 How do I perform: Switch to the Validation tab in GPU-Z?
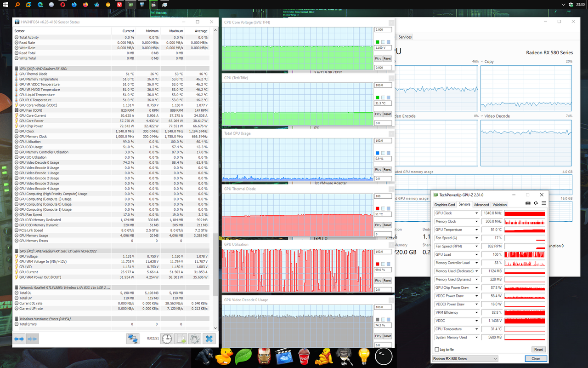coord(501,204)
